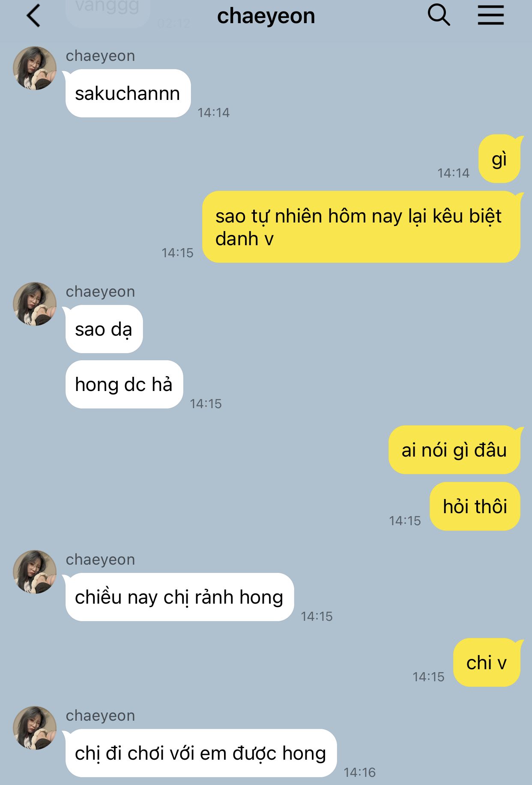The image size is (532, 785).
Task: Tap chaeyeon's avatar beside 'sakuchannn'
Action: 35,68
